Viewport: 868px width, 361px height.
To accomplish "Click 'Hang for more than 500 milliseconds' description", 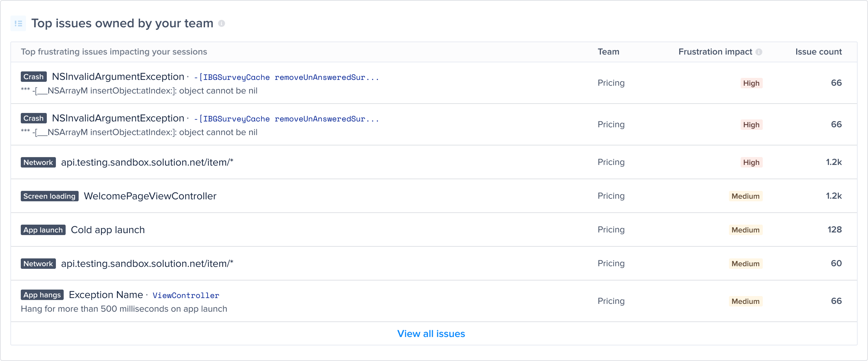I will coord(124,309).
